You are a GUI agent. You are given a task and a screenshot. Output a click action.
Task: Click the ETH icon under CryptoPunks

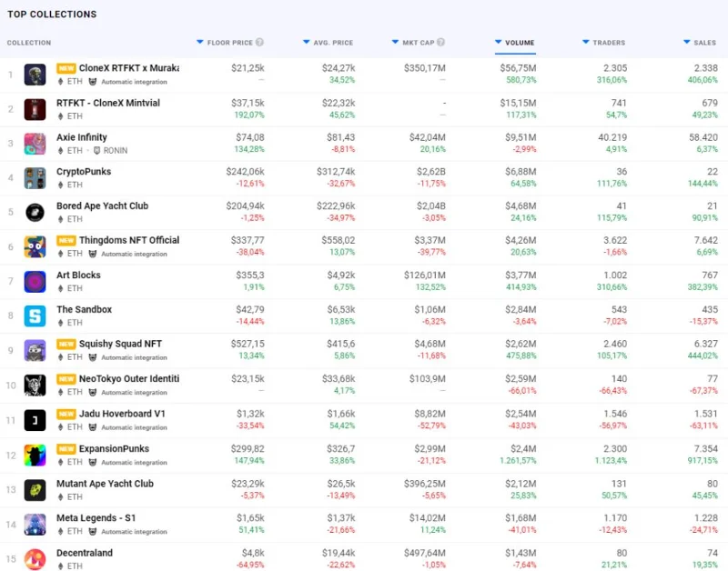pos(60,185)
